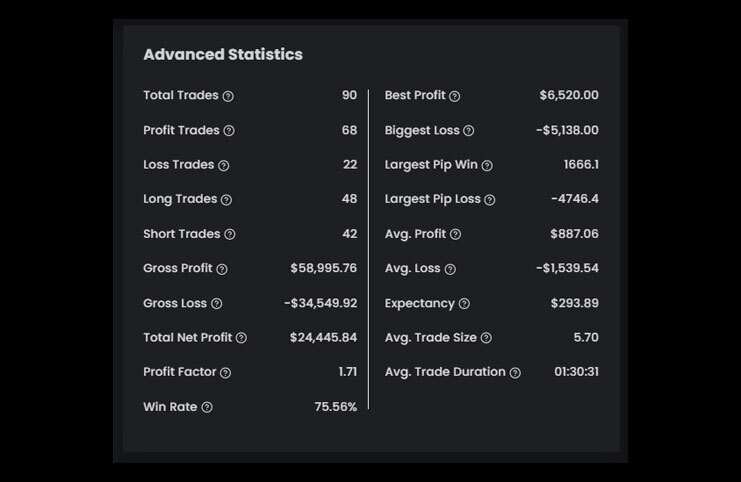
Task: Click the help icon beside Avg. Profit
Action: (456, 235)
